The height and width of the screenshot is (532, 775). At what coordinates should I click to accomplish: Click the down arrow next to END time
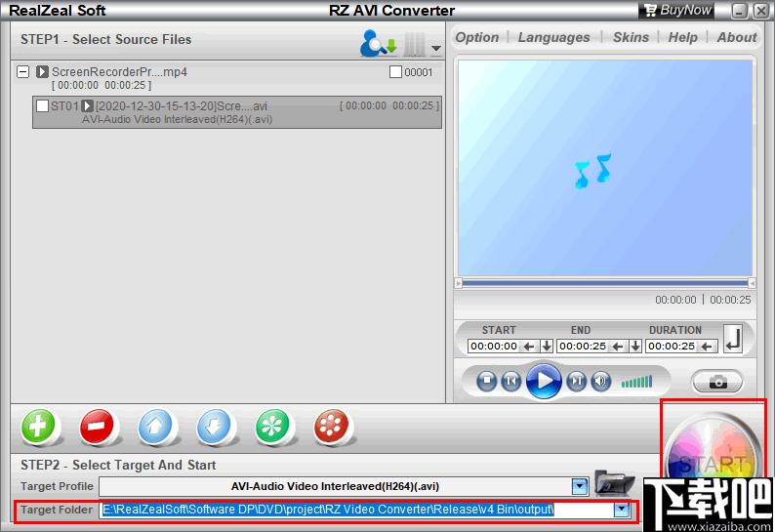(x=635, y=346)
